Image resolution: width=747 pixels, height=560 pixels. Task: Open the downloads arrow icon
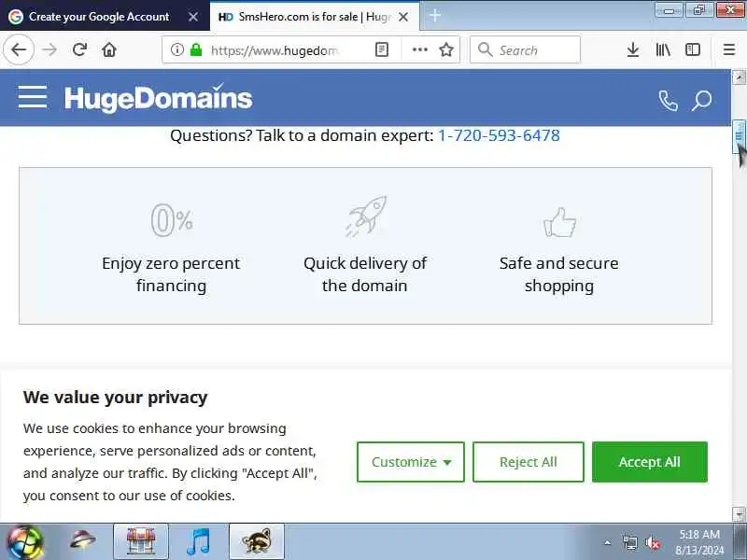point(633,49)
